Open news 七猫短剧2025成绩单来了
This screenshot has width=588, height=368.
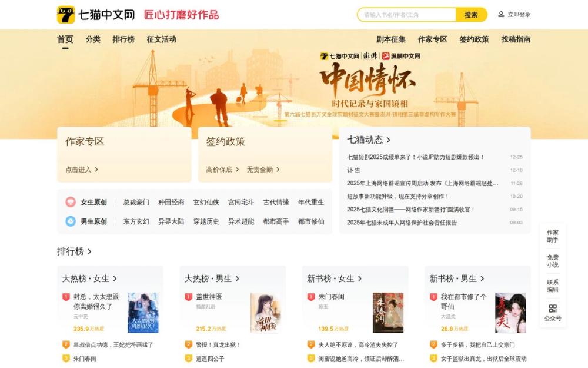pos(416,157)
